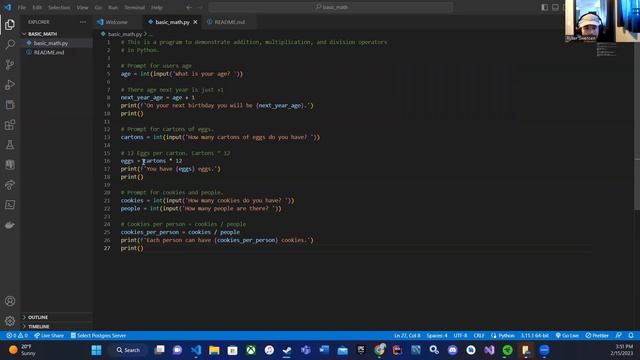Viewport: 640px width, 360px height.
Task: Change the Spaces: 4 indentation setting
Action: click(437, 336)
